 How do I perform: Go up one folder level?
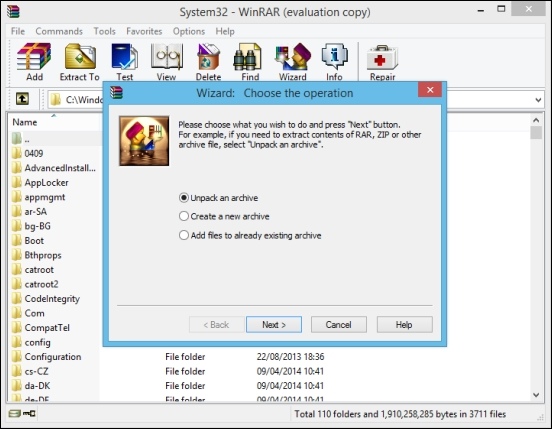(x=23, y=99)
